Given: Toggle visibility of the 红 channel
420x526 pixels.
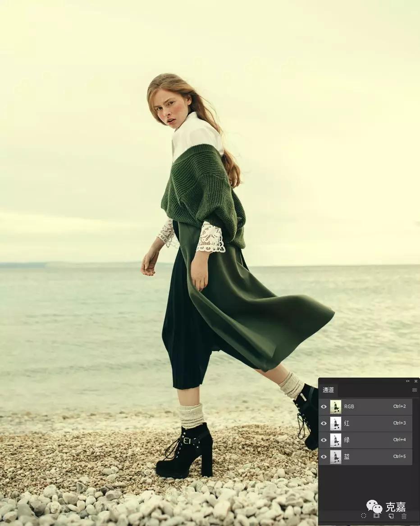Looking at the screenshot, I should (x=324, y=423).
